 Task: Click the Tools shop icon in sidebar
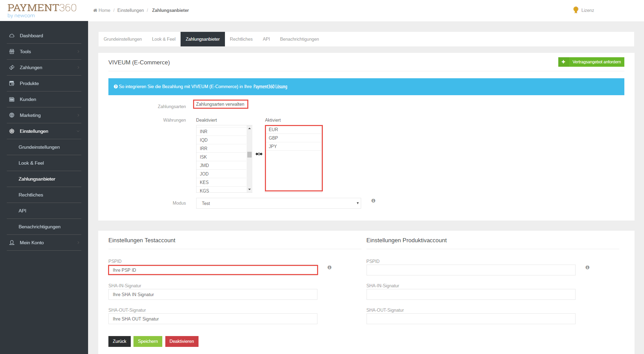pos(12,51)
